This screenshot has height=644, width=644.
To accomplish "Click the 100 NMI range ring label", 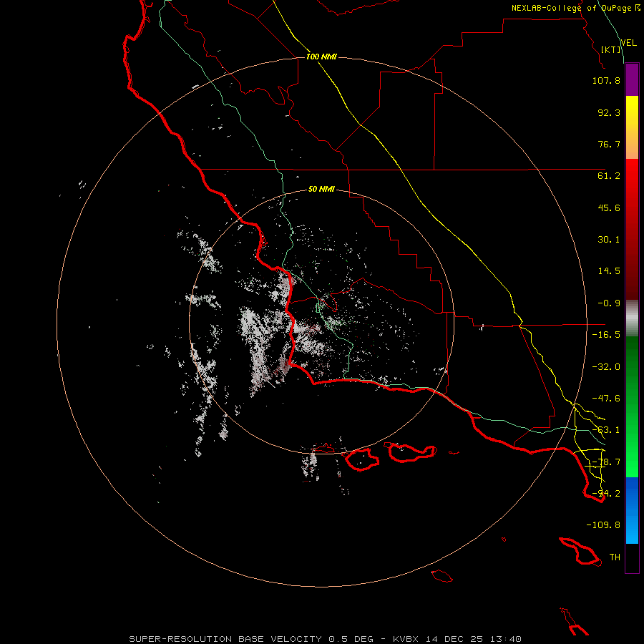I will pyautogui.click(x=321, y=57).
